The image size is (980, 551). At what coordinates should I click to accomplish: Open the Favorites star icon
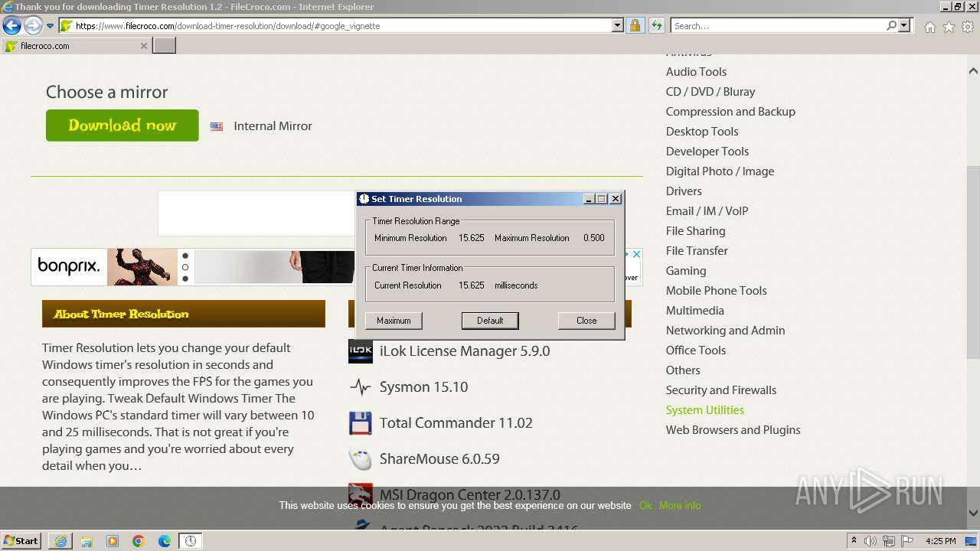pos(949,27)
